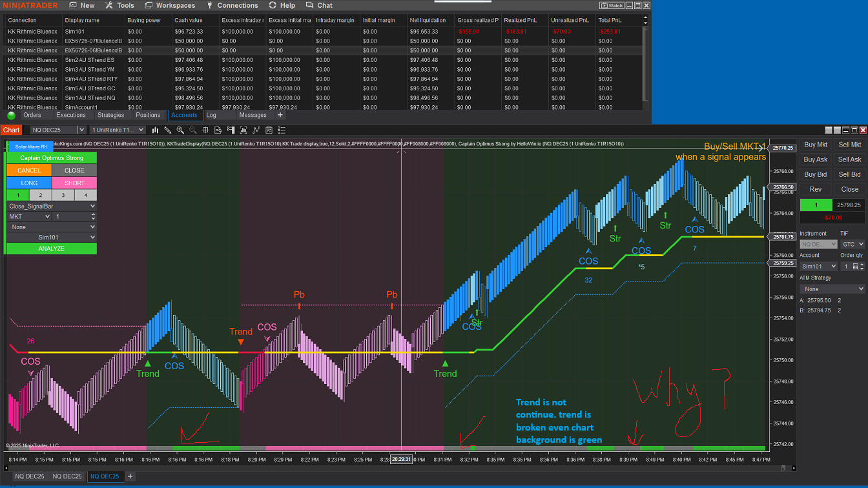Viewport: 868px width, 488px height.
Task: Switch to the Executions tab
Action: (x=71, y=116)
